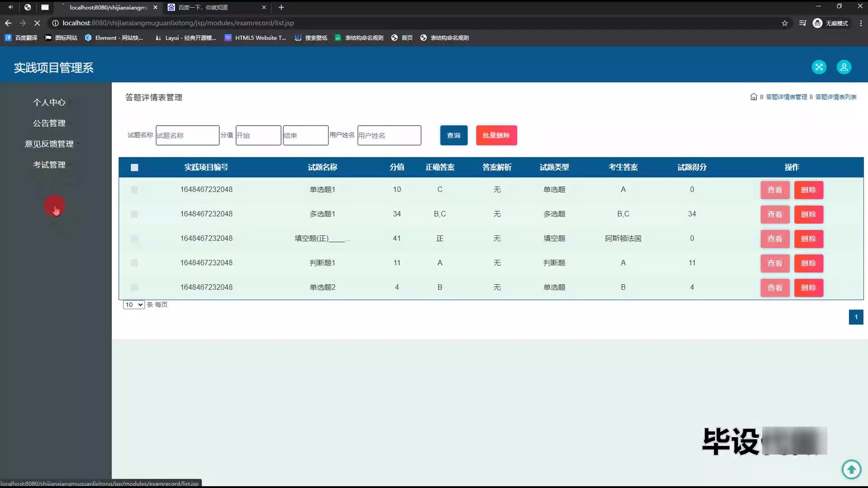Image resolution: width=868 pixels, height=488 pixels.
Task: Open the 百度翻译 bookmark
Action: [x=21, y=38]
